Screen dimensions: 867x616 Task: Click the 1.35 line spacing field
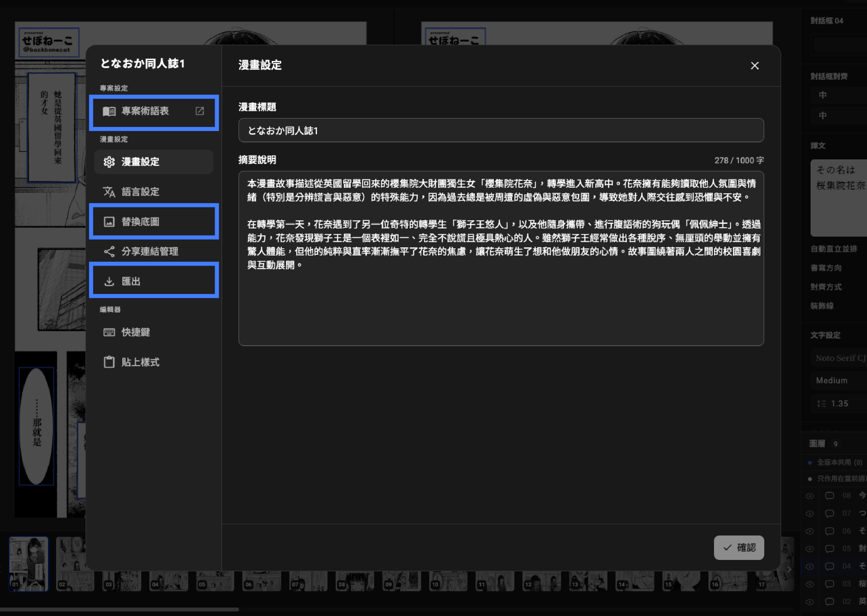point(839,403)
